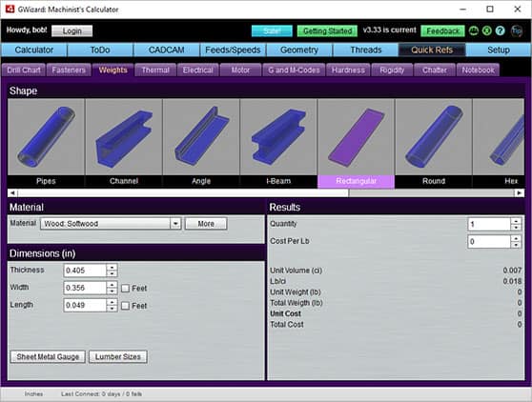Switch to the Rigidity sub-tab

point(392,70)
